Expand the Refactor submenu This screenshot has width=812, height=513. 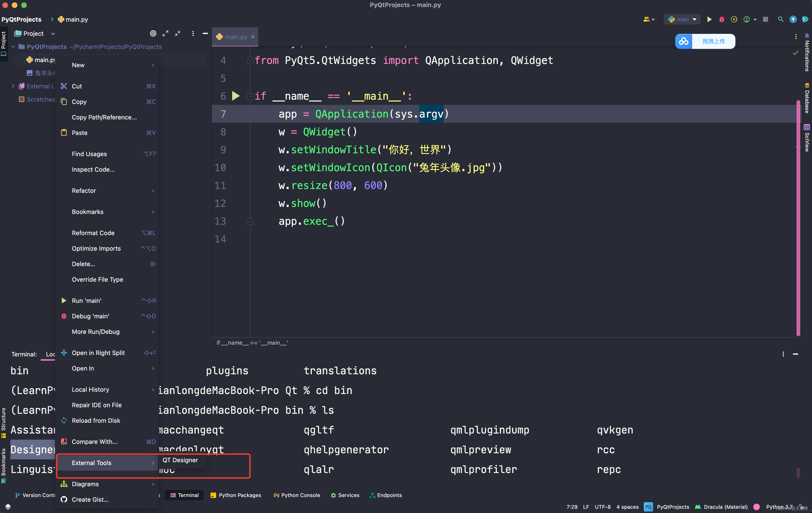click(x=107, y=191)
